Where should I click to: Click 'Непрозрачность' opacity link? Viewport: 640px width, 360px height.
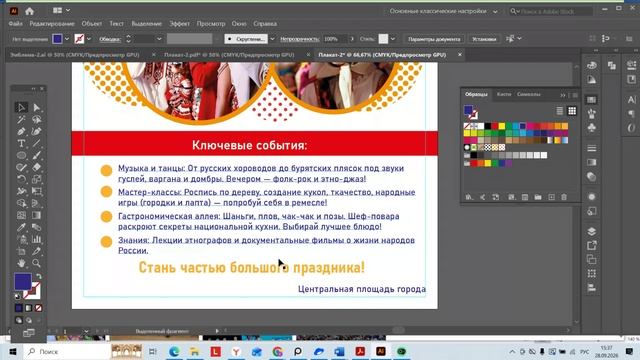[x=300, y=39]
